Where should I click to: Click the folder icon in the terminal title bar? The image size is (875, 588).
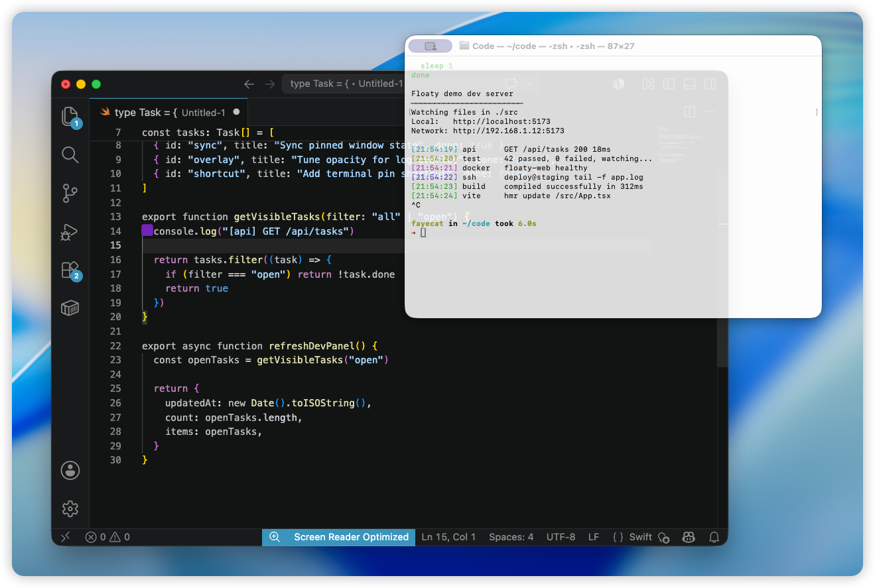pos(464,46)
